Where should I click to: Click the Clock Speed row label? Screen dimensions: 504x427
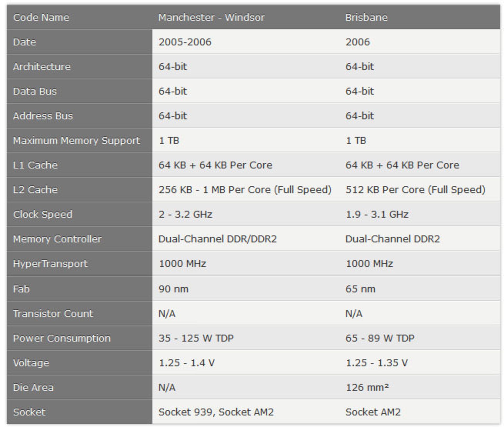click(x=43, y=214)
